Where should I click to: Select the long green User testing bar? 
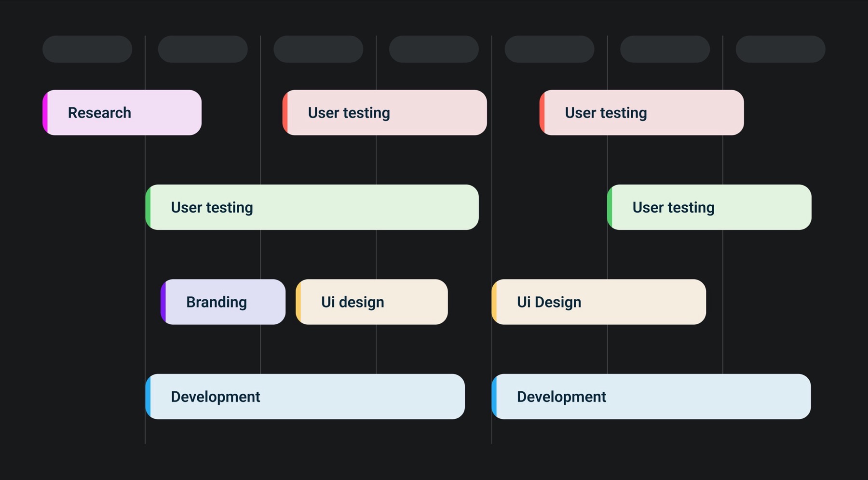click(x=312, y=207)
